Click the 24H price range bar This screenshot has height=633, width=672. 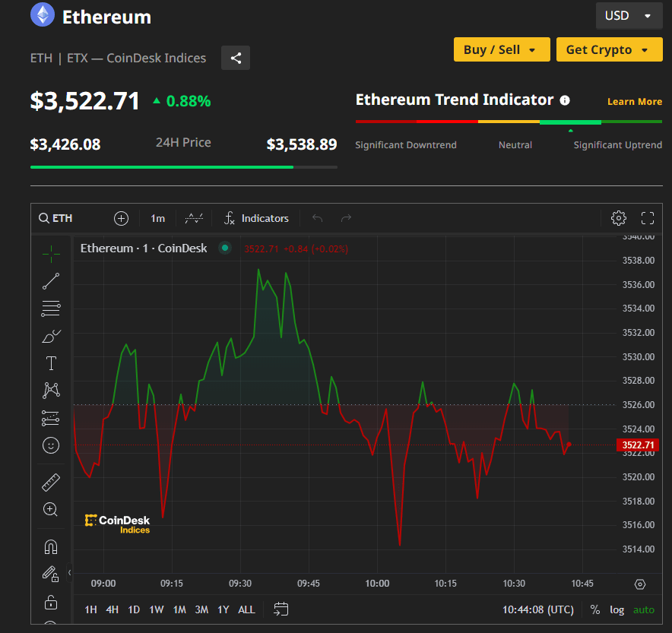(184, 167)
